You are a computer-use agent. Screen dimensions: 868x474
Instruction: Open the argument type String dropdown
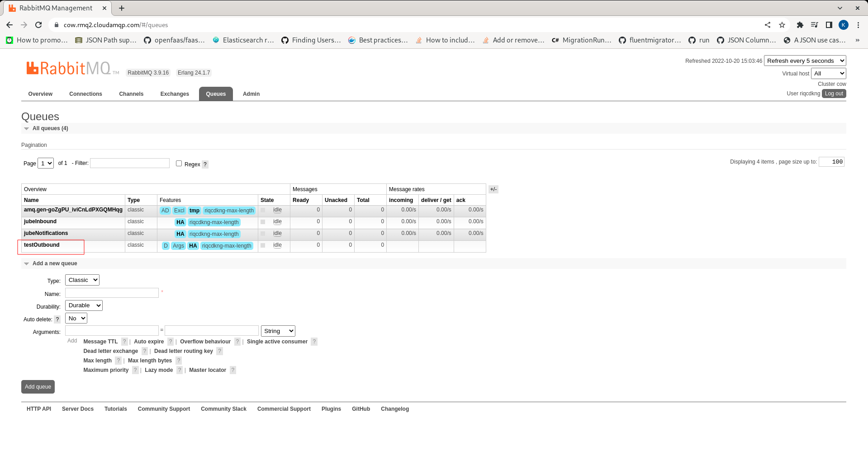pos(278,331)
